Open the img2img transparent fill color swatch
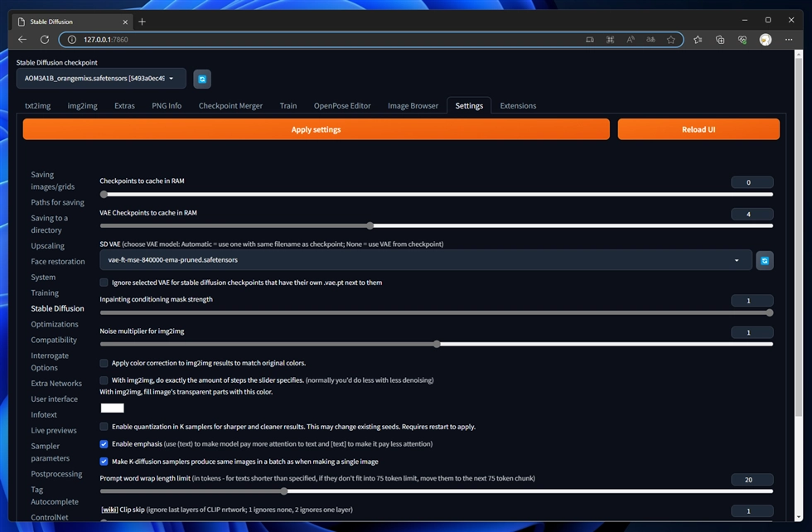 (113, 409)
